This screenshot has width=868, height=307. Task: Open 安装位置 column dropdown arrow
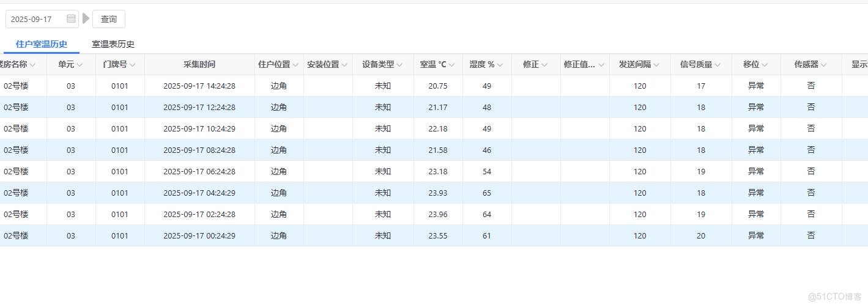click(x=344, y=65)
